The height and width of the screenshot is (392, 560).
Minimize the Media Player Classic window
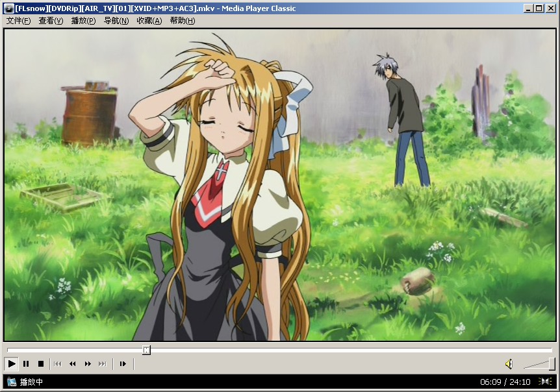(x=529, y=8)
